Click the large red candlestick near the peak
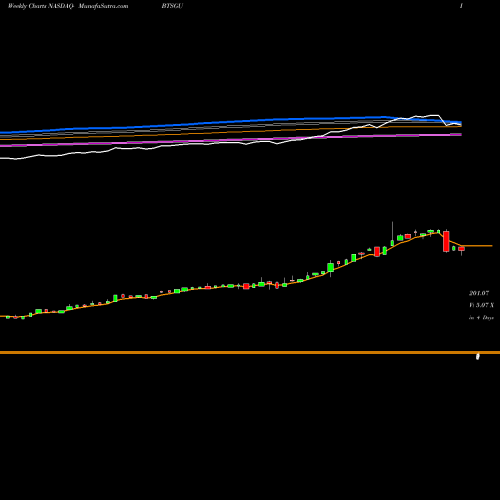The width and height of the screenshot is (500, 500). point(446,241)
